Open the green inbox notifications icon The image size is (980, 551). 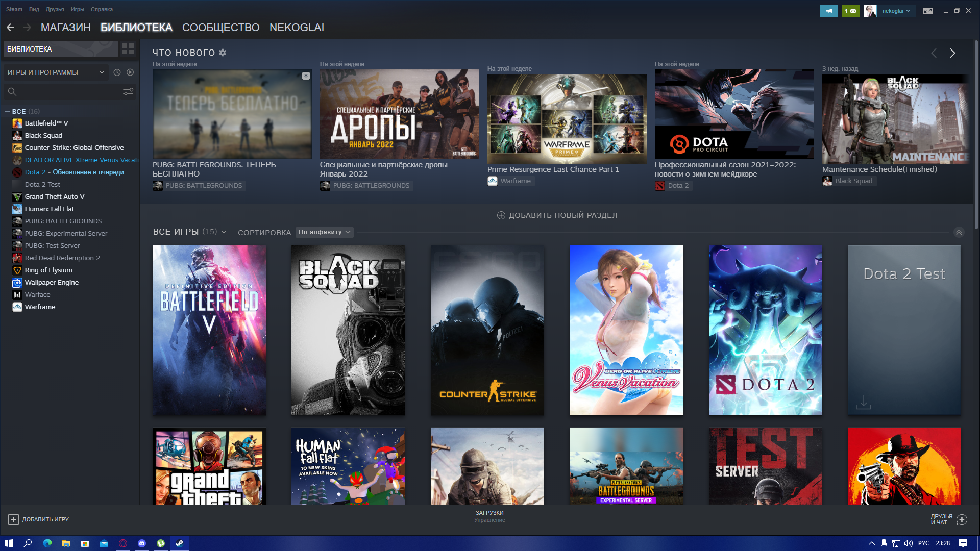[x=850, y=11]
